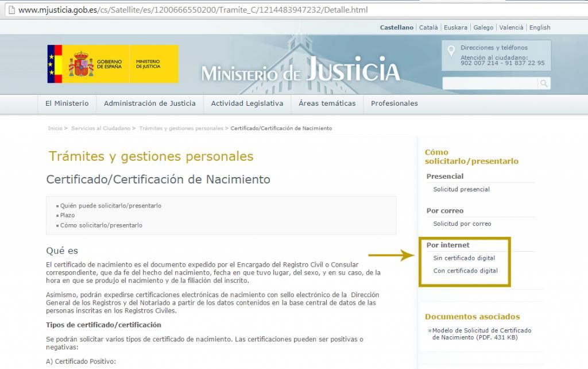Click the Por internet section label
588x369 pixels.
(x=448, y=245)
